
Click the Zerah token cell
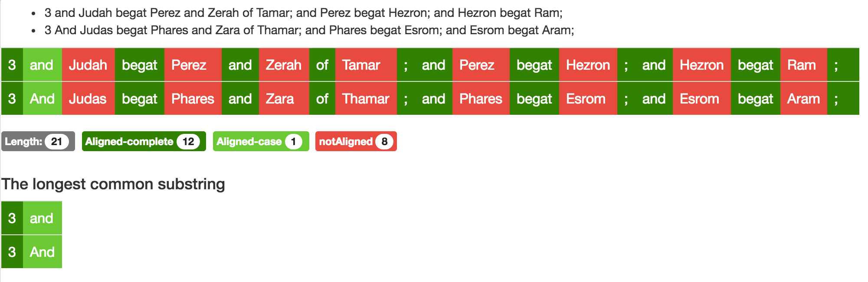point(284,65)
